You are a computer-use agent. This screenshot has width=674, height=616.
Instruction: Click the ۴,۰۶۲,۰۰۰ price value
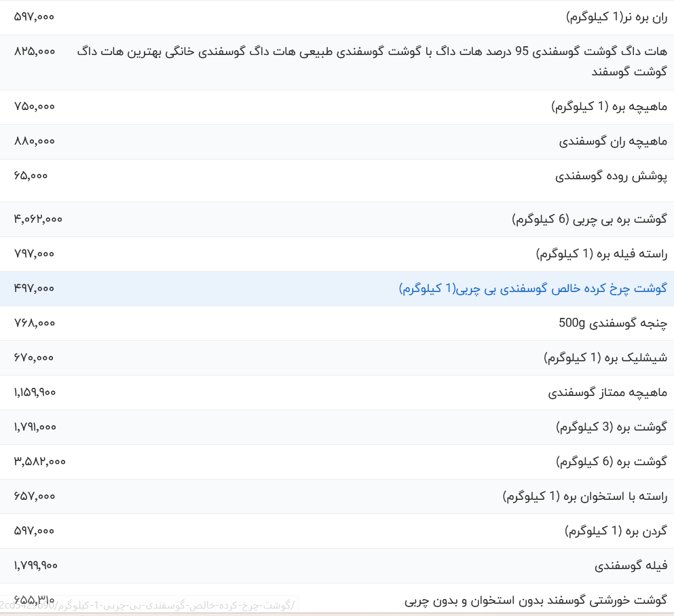point(38,219)
